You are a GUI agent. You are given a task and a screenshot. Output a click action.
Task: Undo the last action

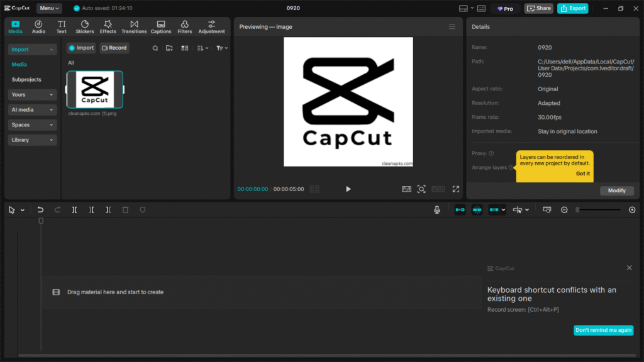pos(40,210)
